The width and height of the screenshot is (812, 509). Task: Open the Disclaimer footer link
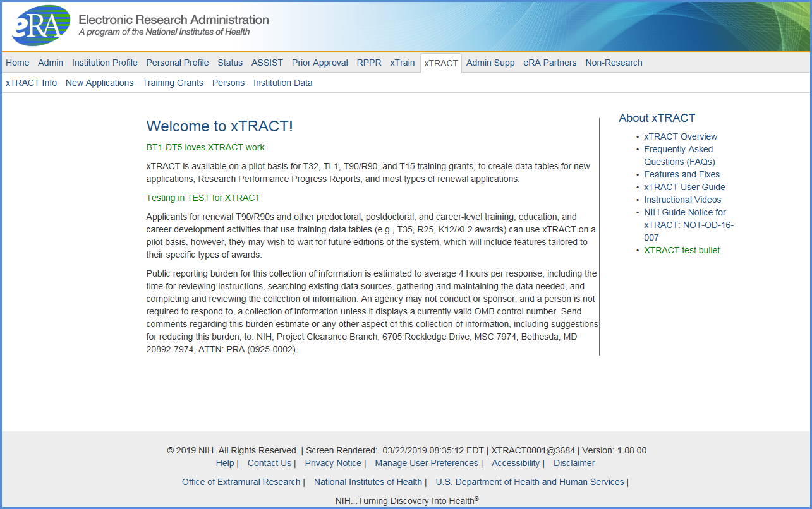pyautogui.click(x=574, y=463)
